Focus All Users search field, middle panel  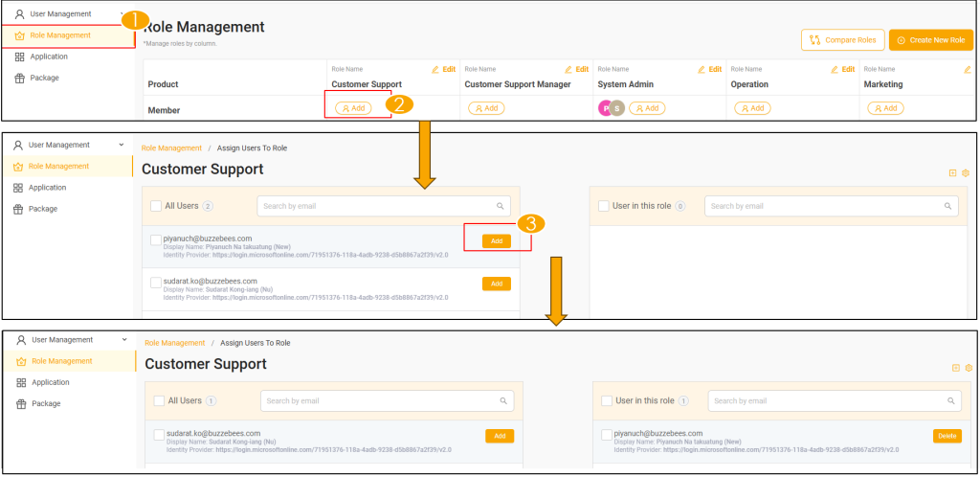click(384, 206)
